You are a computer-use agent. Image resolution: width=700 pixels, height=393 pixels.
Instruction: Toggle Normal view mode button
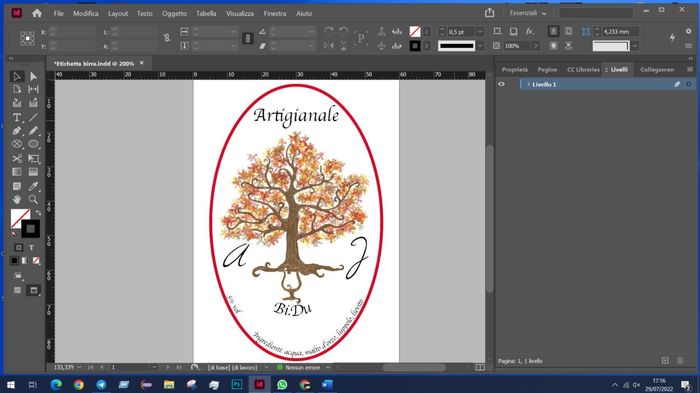click(x=17, y=290)
